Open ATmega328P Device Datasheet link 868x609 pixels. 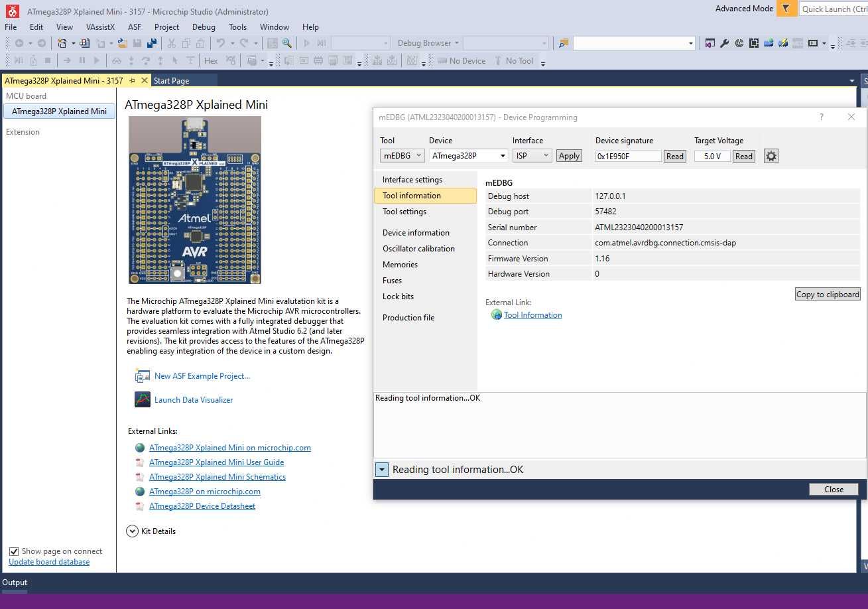202,506
